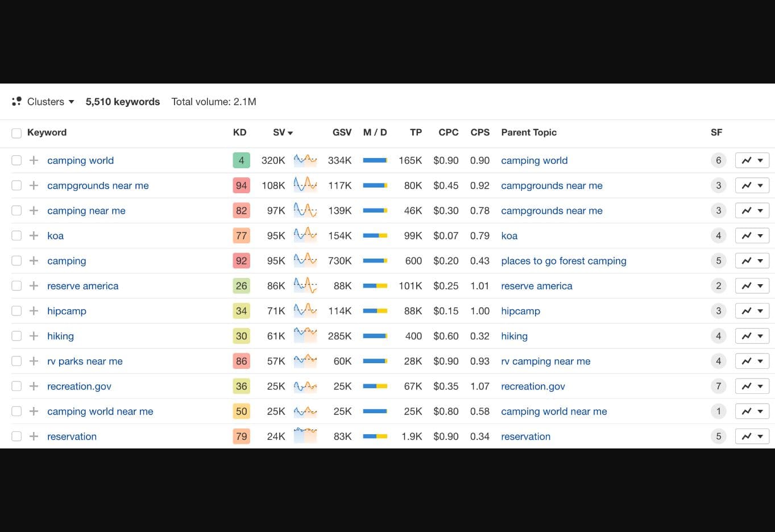Sort by the KD column header
The height and width of the screenshot is (532, 775).
click(x=239, y=132)
